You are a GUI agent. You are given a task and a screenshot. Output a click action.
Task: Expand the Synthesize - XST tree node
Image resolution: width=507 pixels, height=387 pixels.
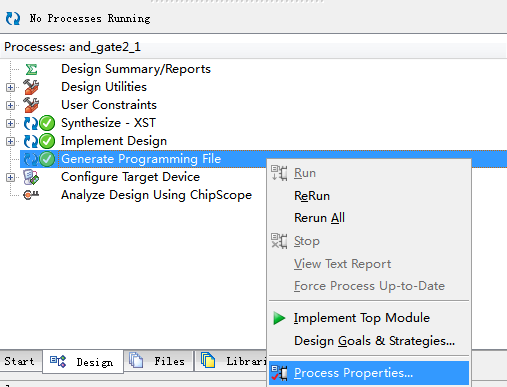10,123
